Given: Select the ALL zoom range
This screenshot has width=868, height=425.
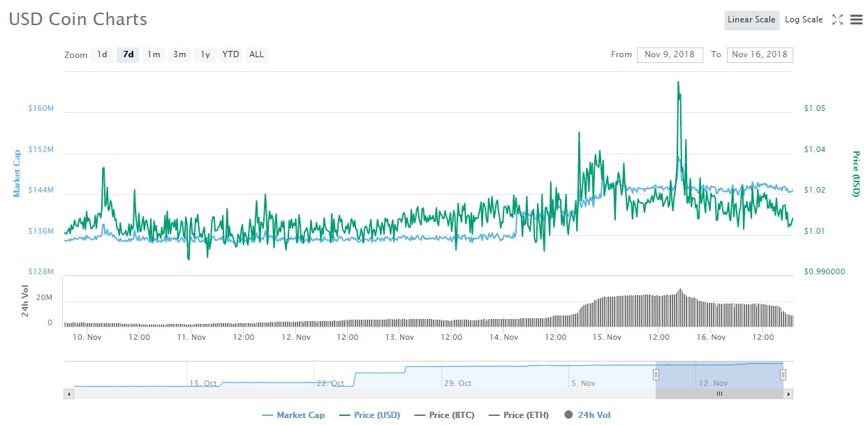Looking at the screenshot, I should click(x=256, y=54).
